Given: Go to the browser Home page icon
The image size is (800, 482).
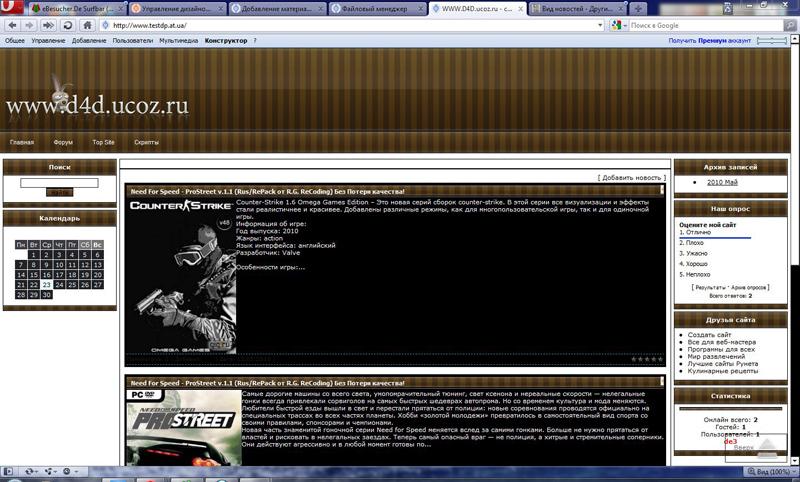Looking at the screenshot, I should coord(88,25).
